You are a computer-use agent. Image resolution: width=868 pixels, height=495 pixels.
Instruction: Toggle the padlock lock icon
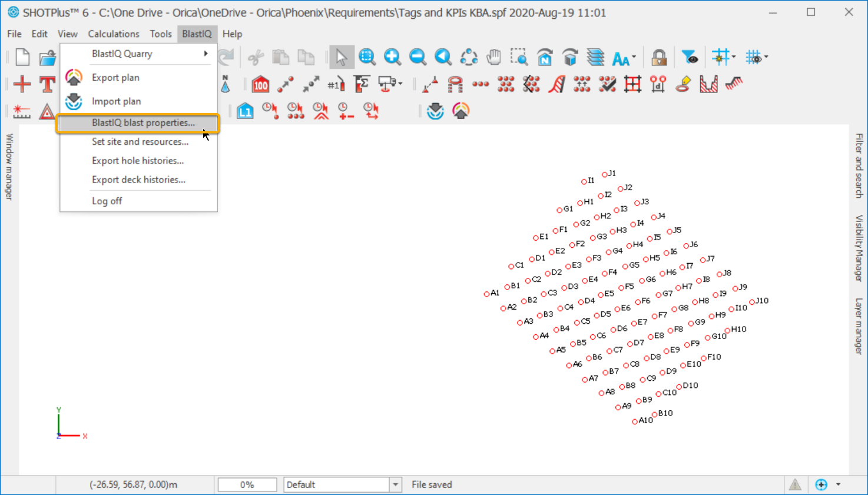click(x=659, y=57)
